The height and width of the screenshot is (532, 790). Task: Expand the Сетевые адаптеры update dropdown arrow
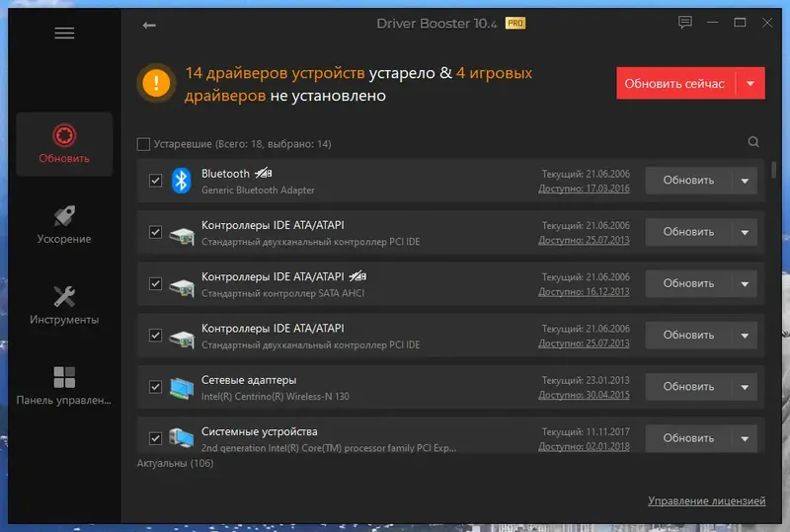(x=745, y=387)
